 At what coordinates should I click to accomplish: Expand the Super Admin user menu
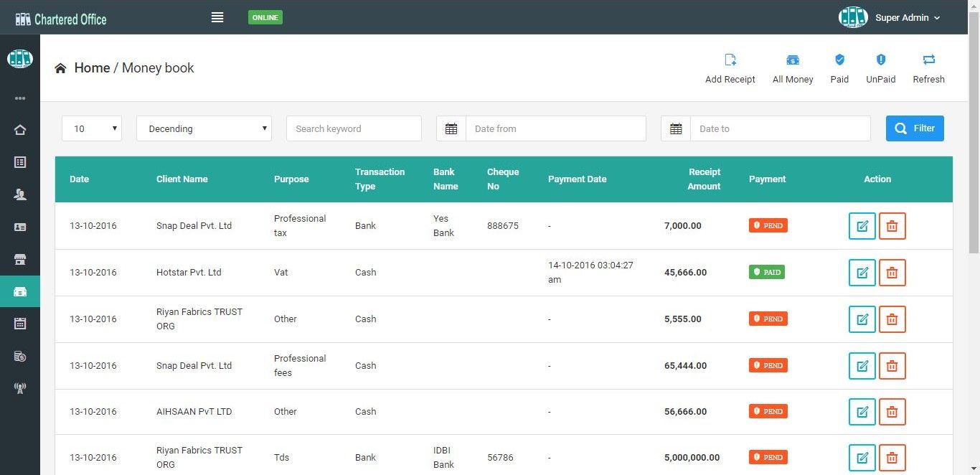908,18
